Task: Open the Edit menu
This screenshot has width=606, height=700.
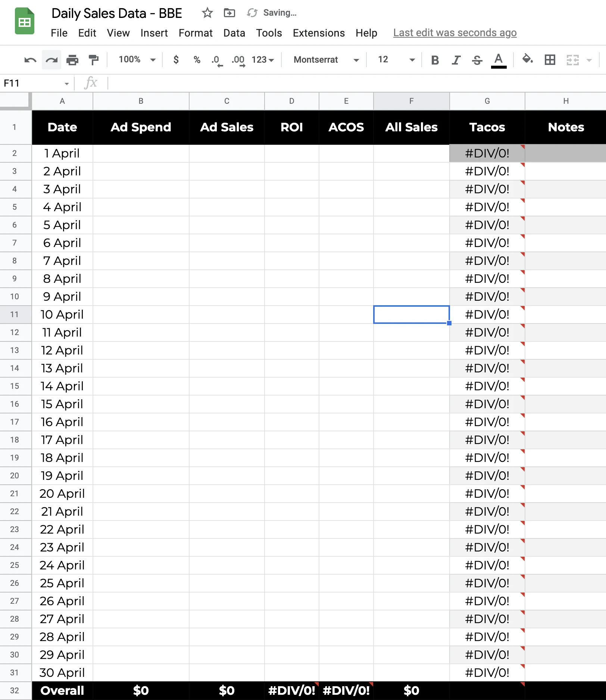Action: 87,33
